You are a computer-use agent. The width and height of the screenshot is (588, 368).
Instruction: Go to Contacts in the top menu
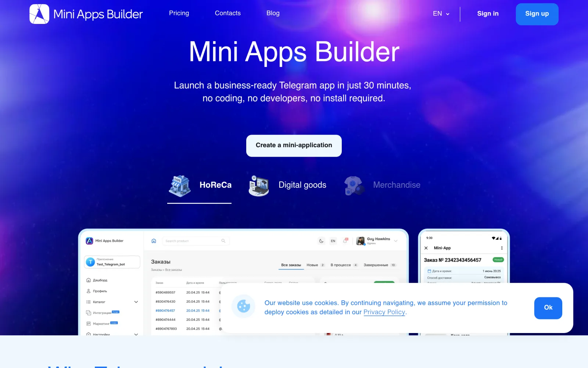point(228,13)
